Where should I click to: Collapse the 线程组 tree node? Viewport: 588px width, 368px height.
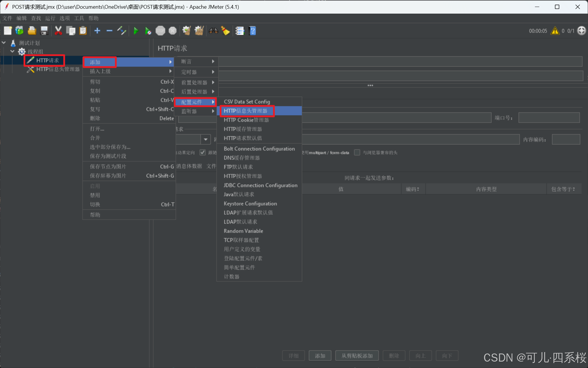[12, 51]
